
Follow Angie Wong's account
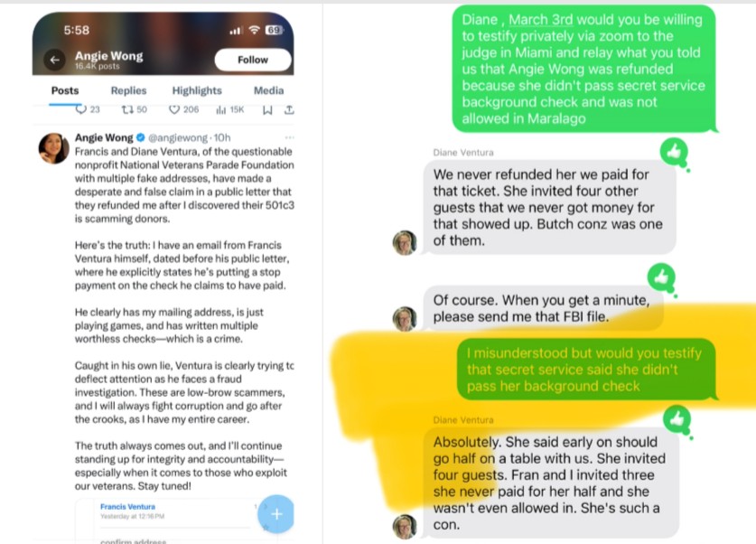point(253,60)
